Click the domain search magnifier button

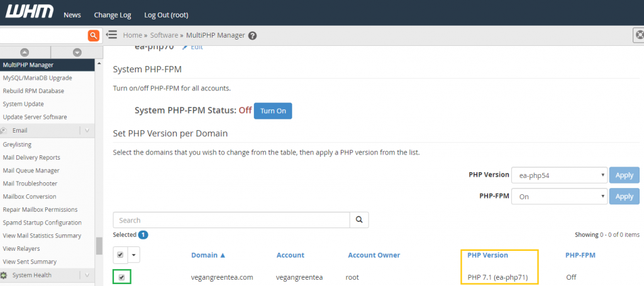click(359, 220)
